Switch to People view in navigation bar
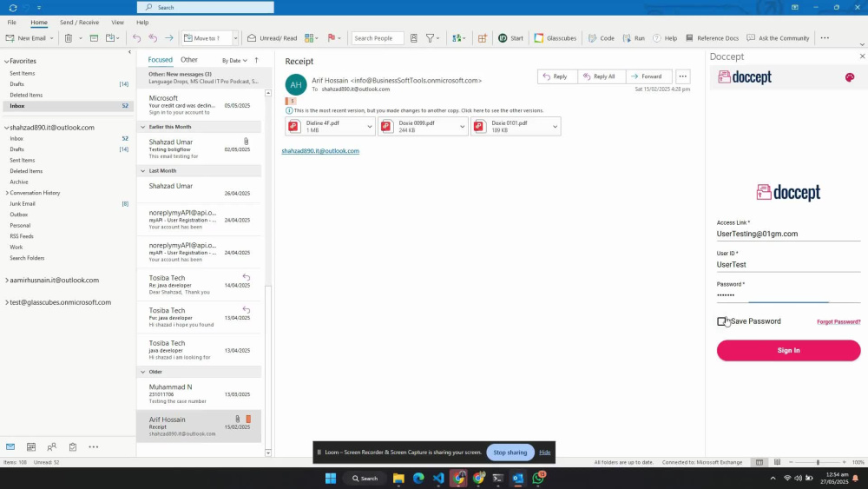Viewport: 868px width, 489px height. point(51,447)
